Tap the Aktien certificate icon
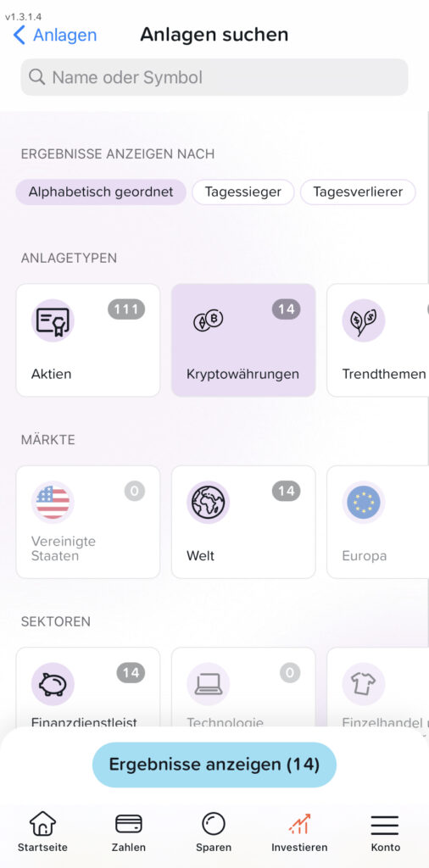 53,320
